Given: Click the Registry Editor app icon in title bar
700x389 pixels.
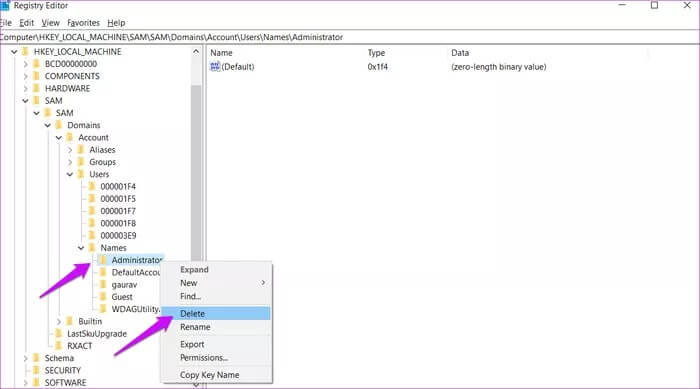Looking at the screenshot, I should point(5,5).
